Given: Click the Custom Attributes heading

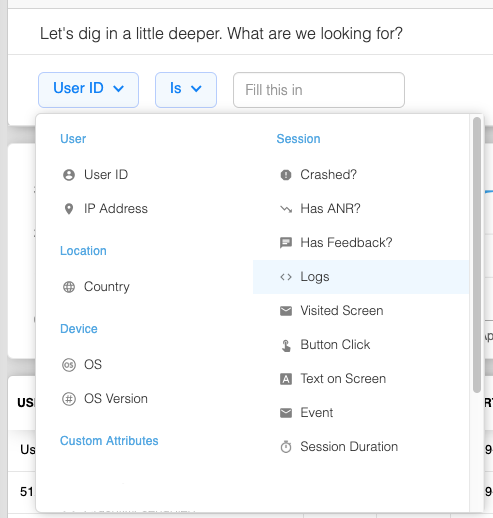Looking at the screenshot, I should (x=109, y=441).
